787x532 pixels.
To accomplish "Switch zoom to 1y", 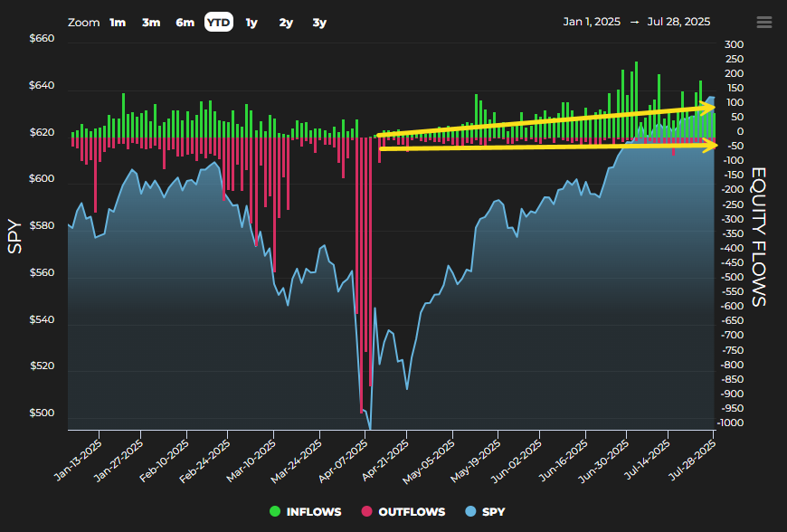I will pyautogui.click(x=251, y=23).
